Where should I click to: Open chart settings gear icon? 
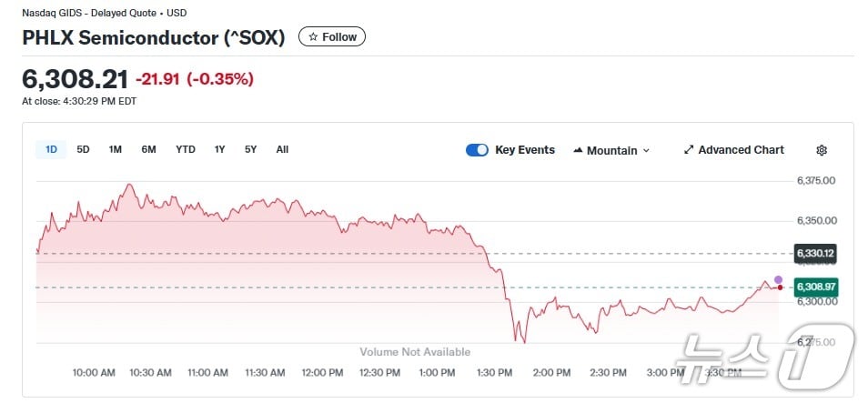(x=822, y=150)
